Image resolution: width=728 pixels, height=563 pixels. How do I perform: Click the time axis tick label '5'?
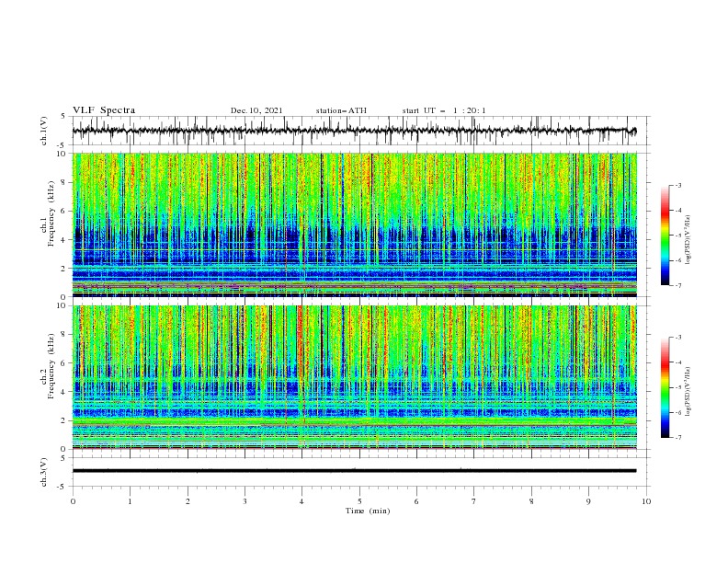[359, 501]
